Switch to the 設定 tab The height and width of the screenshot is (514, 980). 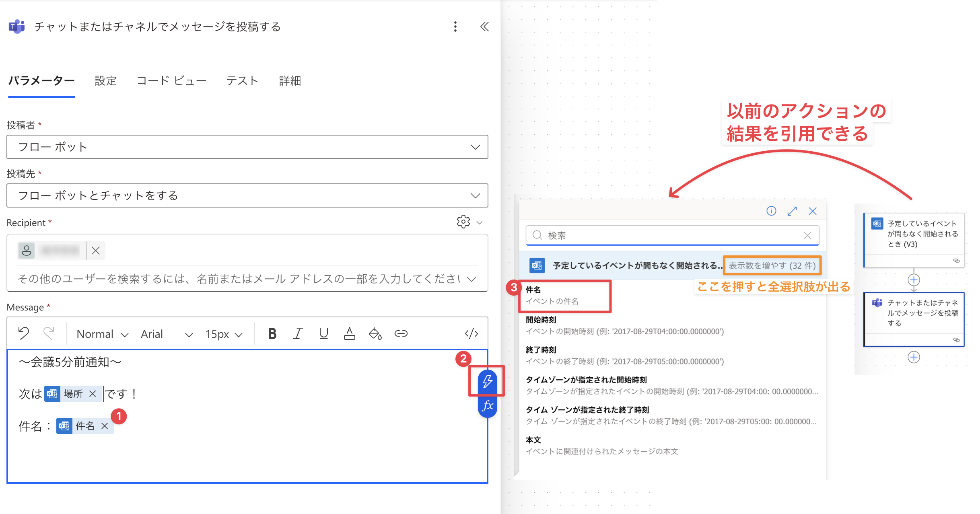(x=105, y=81)
